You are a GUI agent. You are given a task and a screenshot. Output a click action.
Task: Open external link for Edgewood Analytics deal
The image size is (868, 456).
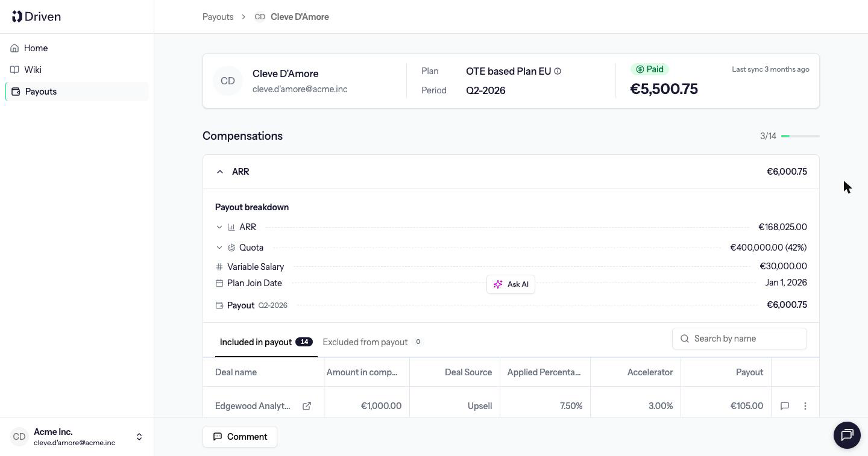[307, 406]
